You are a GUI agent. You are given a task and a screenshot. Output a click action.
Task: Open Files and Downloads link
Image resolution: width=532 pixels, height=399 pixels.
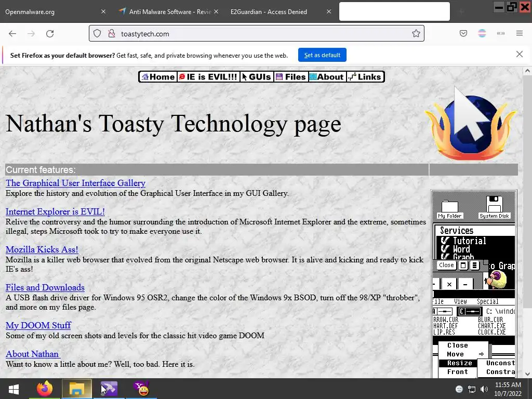point(45,288)
